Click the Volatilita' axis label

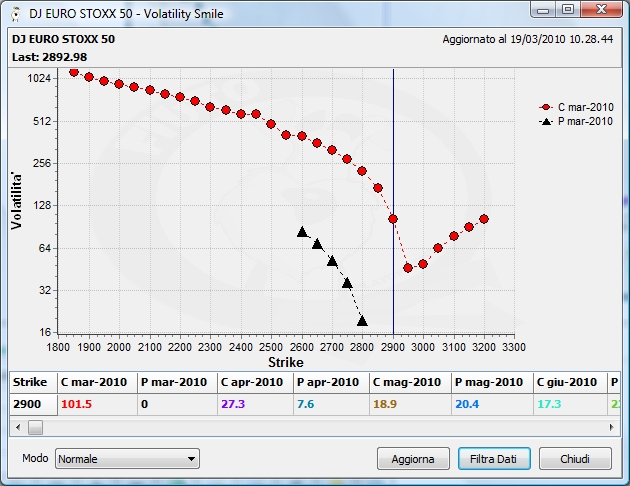[x=16, y=201]
